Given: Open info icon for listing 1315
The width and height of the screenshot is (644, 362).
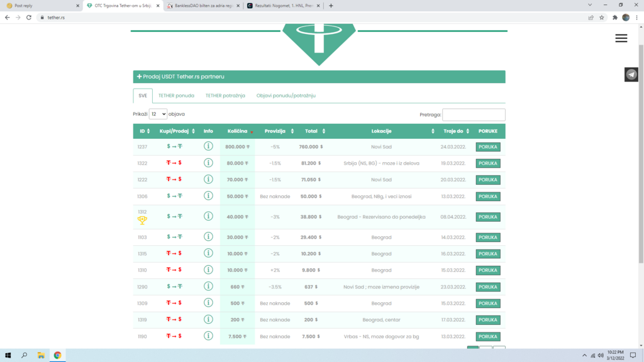Looking at the screenshot, I should (x=208, y=253).
